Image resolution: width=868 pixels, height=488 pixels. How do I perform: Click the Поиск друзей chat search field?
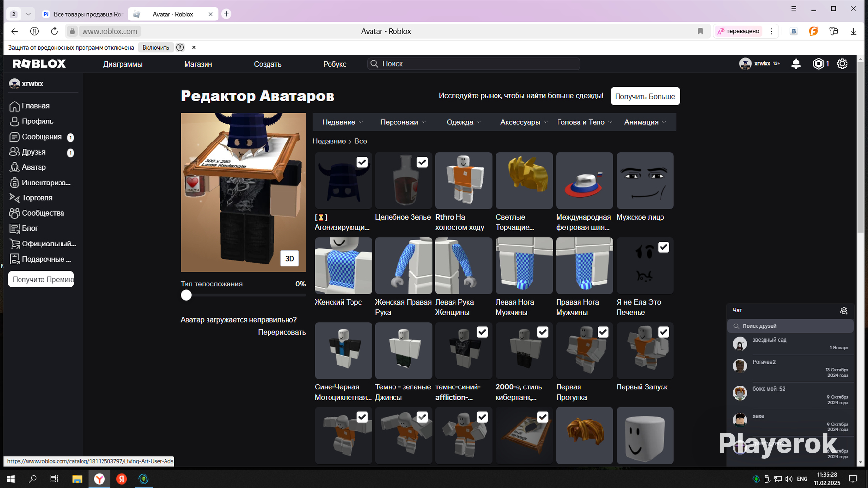[790, 326]
